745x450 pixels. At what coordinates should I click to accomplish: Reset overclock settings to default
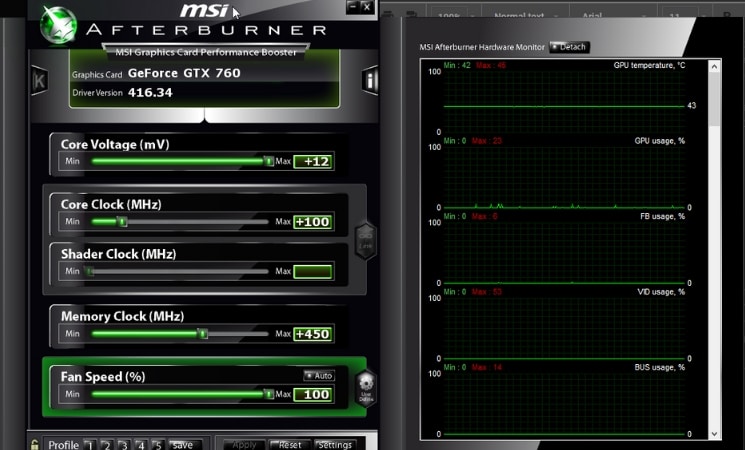point(289,445)
